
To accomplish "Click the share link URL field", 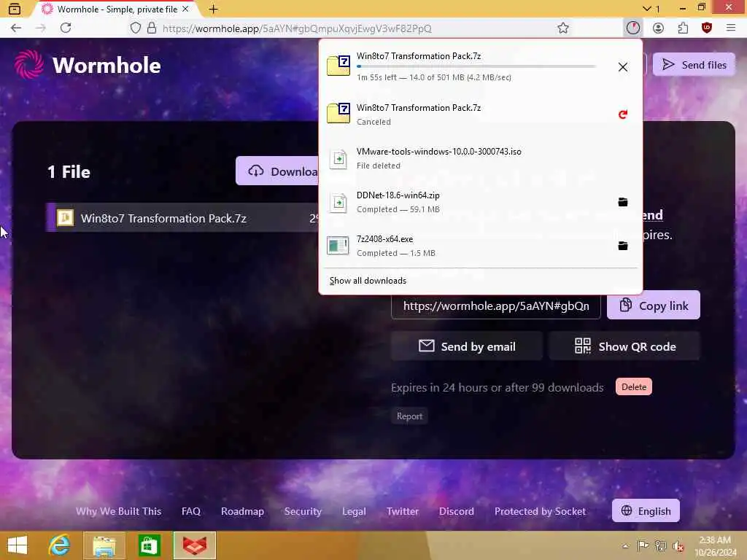I will point(495,306).
